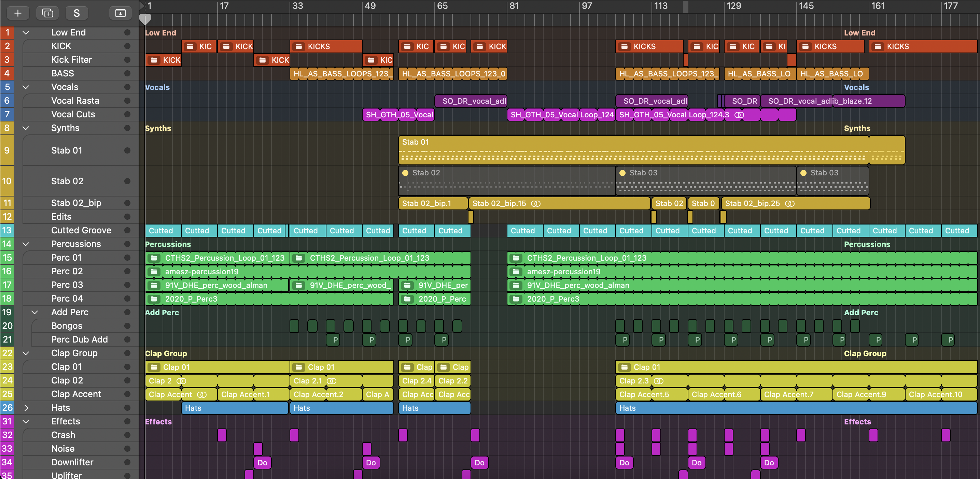Select the KICK folder region at bar 1
The image size is (980, 479).
tap(163, 60)
